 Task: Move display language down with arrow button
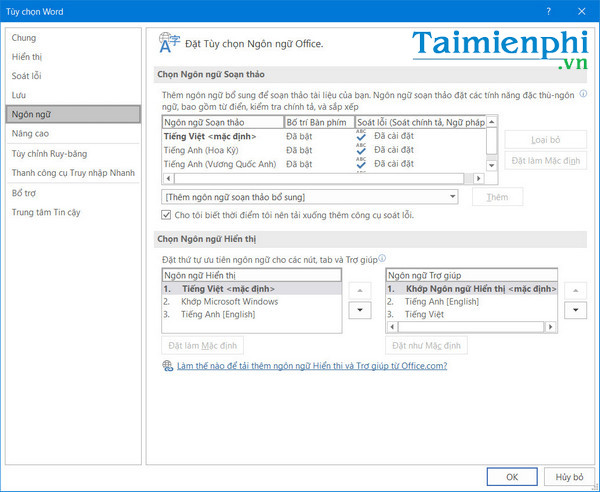pyautogui.click(x=360, y=310)
